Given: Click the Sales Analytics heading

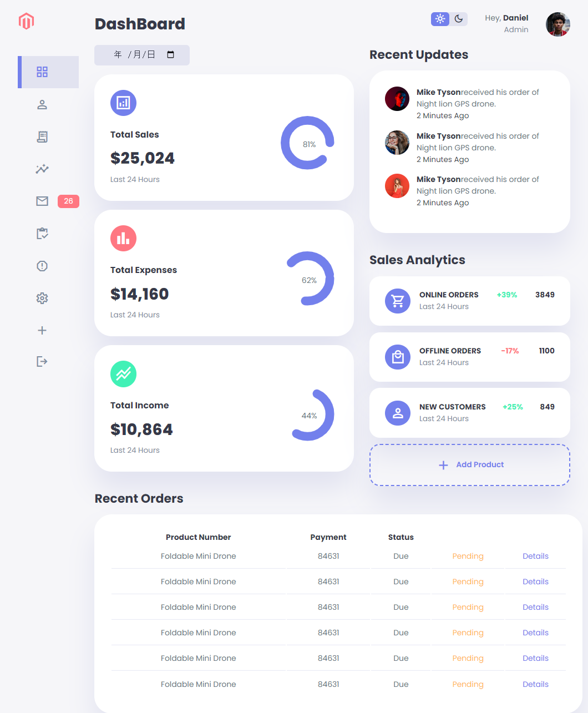Looking at the screenshot, I should (417, 260).
